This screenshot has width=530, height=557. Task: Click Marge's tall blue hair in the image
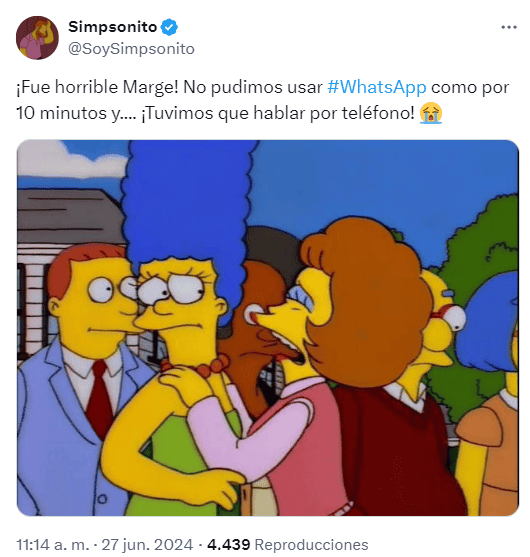pyautogui.click(x=188, y=202)
